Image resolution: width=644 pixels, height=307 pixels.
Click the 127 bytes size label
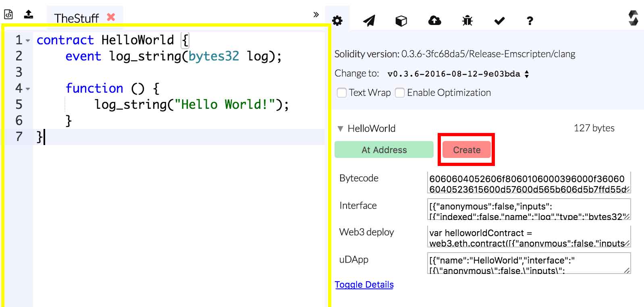[594, 128]
